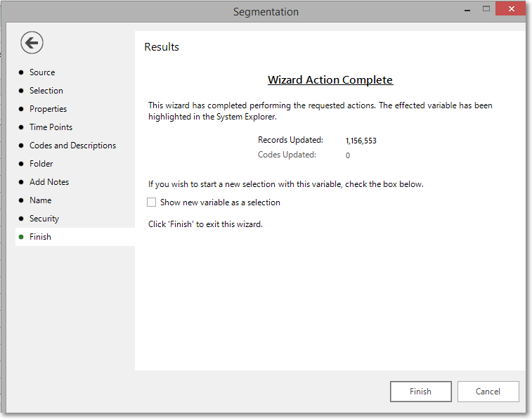Open the Add Notes step
Image resolution: width=532 pixels, height=419 pixels.
pos(49,182)
